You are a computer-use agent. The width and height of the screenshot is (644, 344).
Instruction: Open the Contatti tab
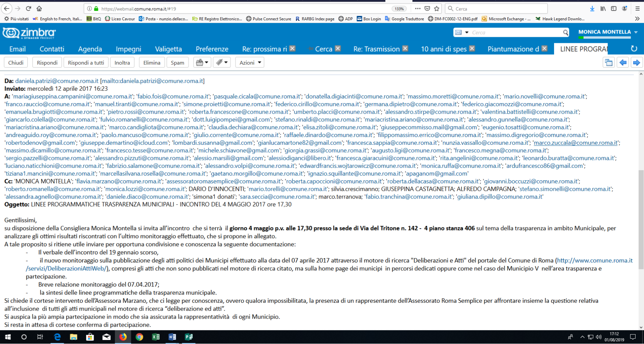point(52,49)
